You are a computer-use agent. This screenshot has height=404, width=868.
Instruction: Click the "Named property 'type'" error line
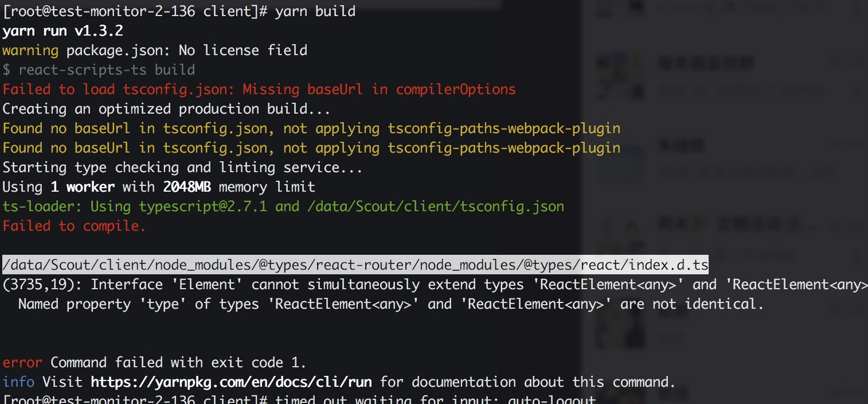pyautogui.click(x=391, y=304)
